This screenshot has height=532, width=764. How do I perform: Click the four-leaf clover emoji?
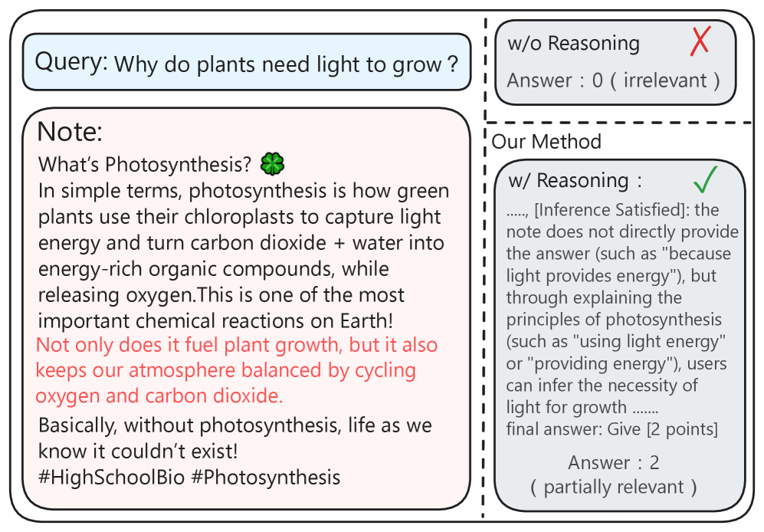point(272,163)
